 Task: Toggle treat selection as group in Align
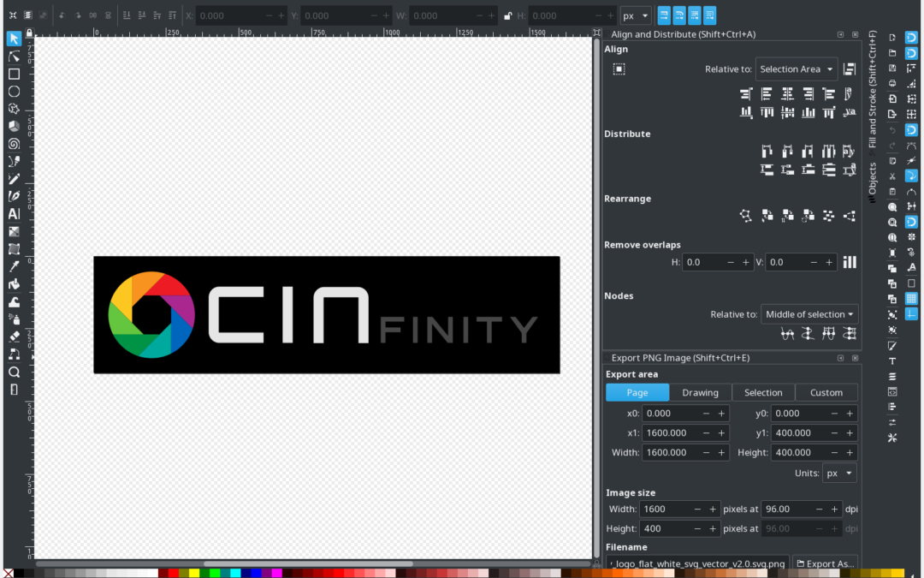pyautogui.click(x=619, y=69)
